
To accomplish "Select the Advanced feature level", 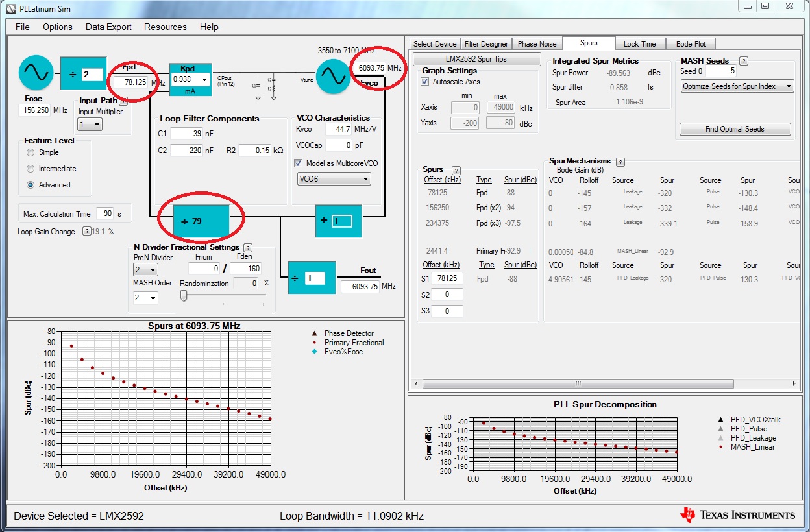I will [31, 185].
